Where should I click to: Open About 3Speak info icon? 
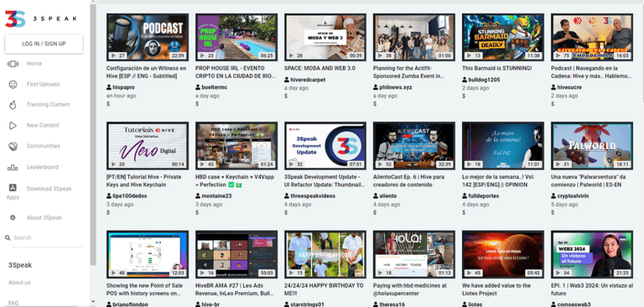[x=13, y=217]
